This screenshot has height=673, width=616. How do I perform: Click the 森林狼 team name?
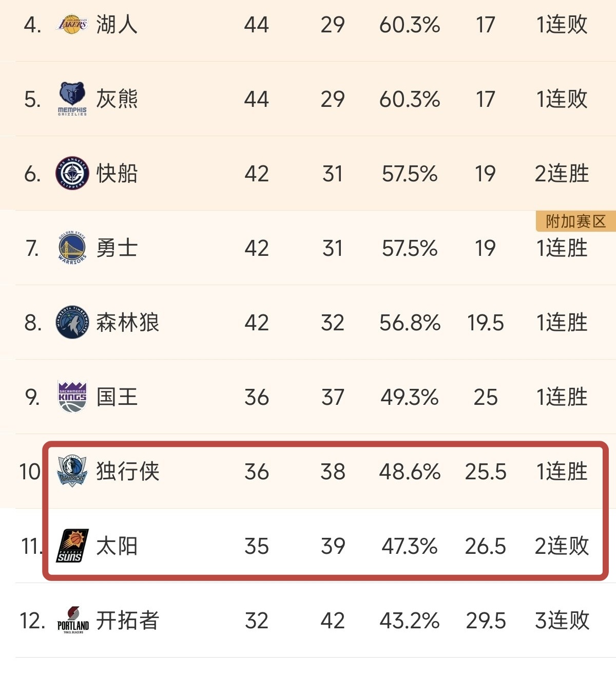click(x=128, y=323)
